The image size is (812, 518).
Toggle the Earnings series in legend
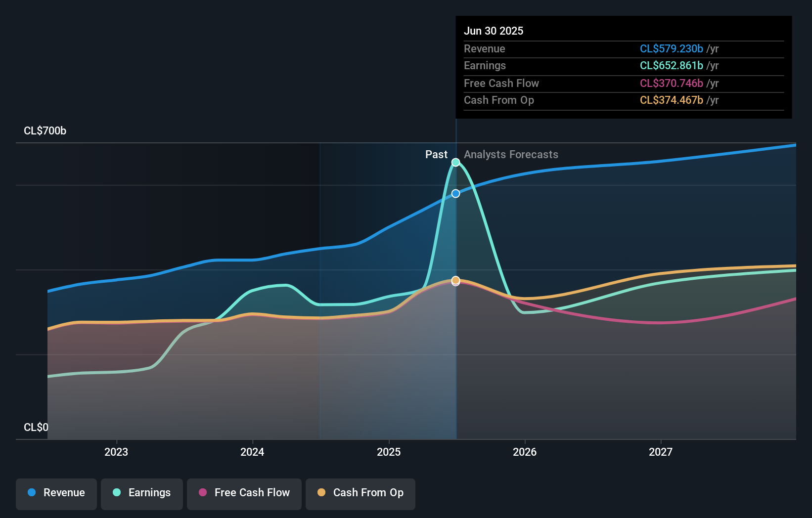click(142, 494)
